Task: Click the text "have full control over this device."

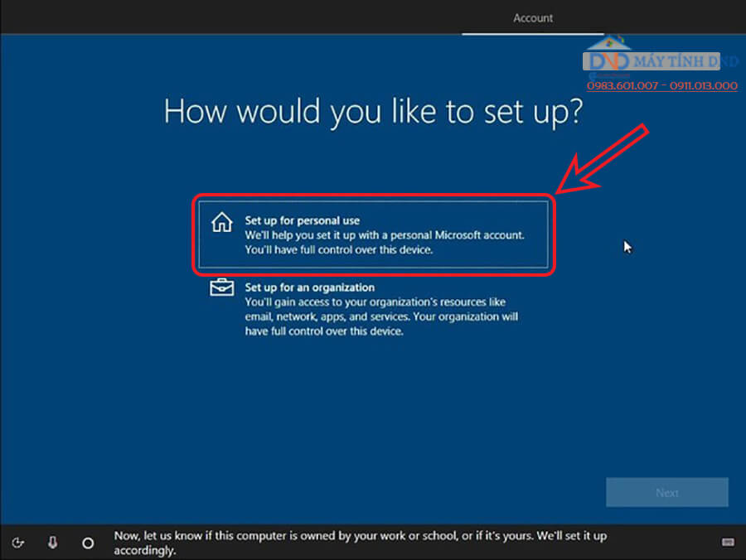Action: [x=324, y=331]
